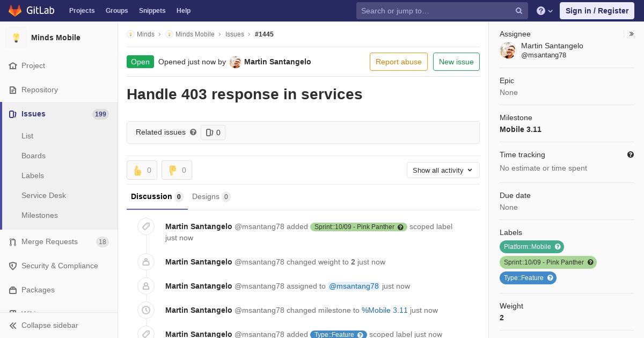Viewport: 644px width, 338px height.
Task: Click the Collapse sidebar double-chevron icon
Action: [x=13, y=325]
